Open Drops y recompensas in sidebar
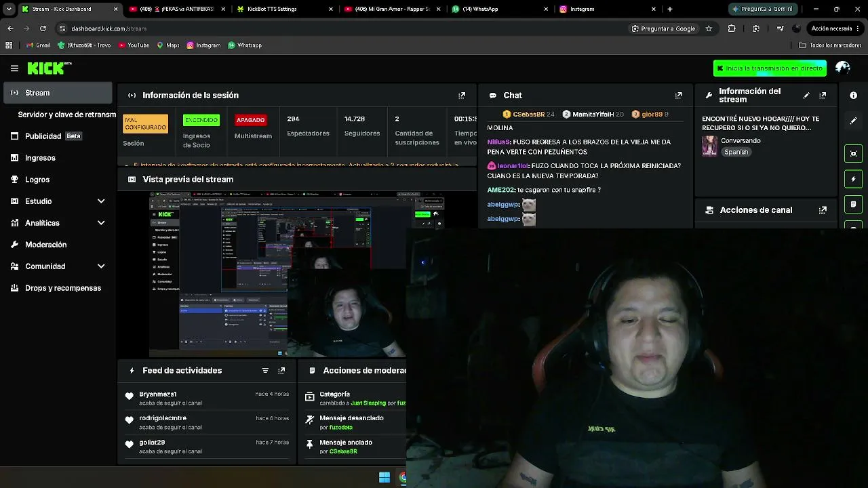The height and width of the screenshot is (488, 868). [58, 288]
